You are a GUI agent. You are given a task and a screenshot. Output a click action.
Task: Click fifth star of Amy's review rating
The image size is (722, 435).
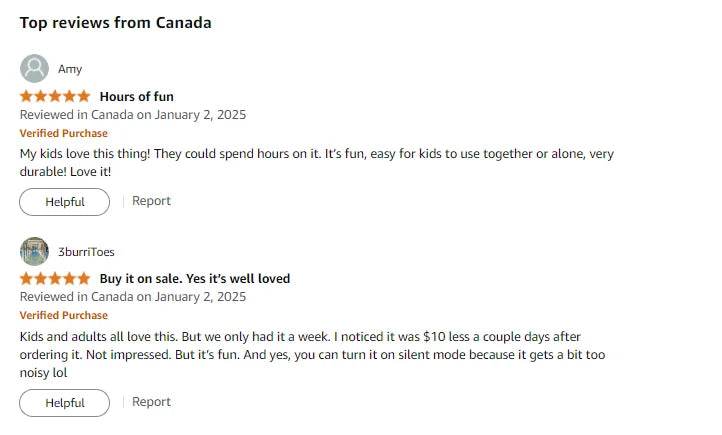click(x=84, y=97)
